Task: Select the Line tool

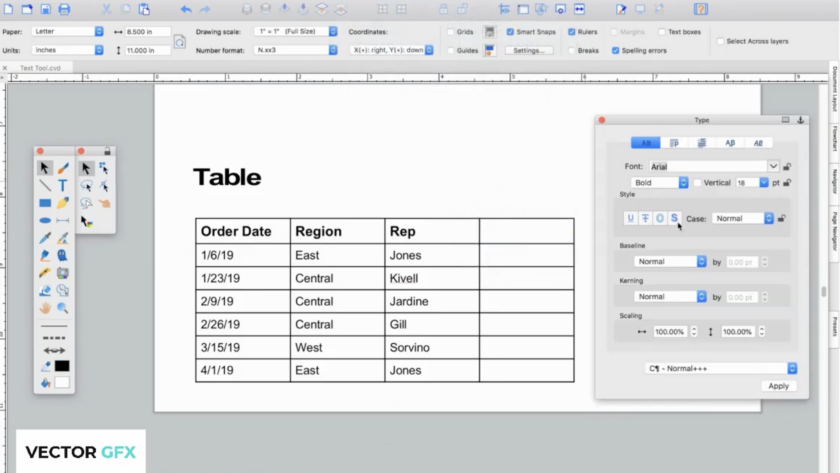Action: point(45,185)
